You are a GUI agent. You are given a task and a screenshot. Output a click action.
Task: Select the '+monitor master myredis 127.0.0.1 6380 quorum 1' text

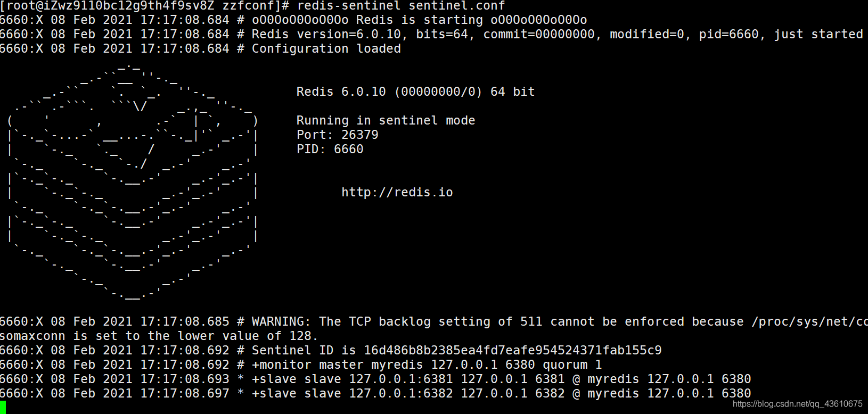pos(427,365)
